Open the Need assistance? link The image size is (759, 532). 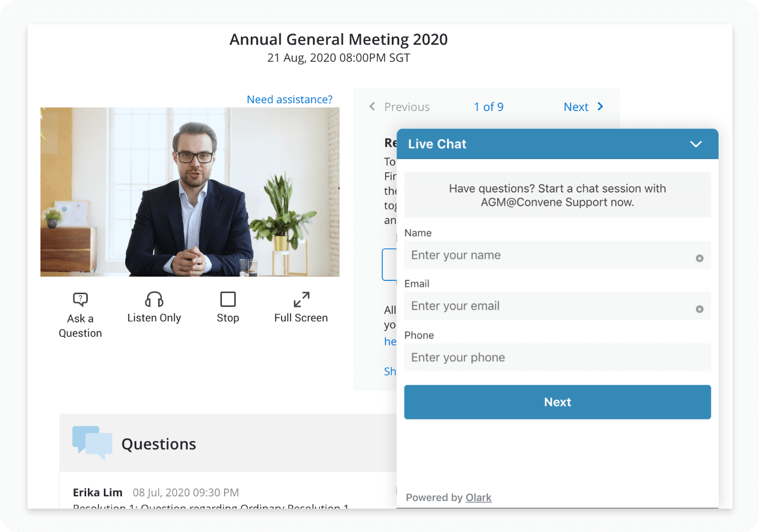(290, 99)
